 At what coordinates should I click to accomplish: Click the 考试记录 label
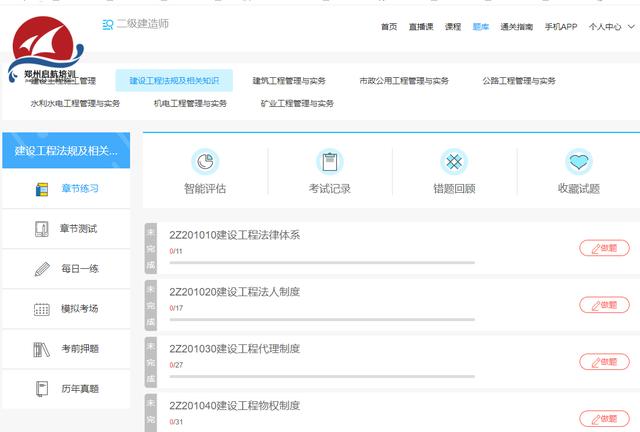330,189
